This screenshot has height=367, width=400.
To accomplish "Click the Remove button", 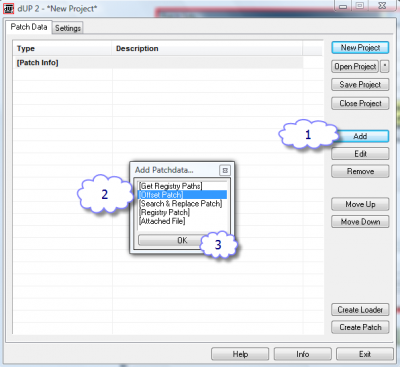I will coord(360,171).
